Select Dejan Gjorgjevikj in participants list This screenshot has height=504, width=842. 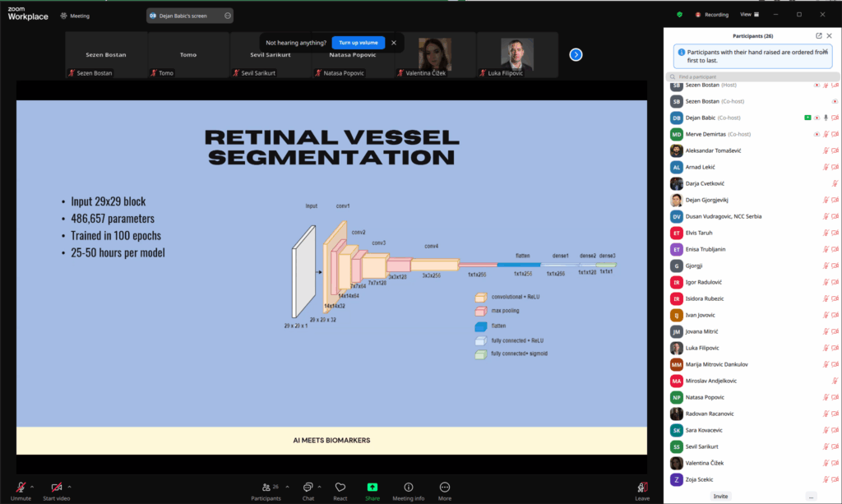(x=753, y=201)
